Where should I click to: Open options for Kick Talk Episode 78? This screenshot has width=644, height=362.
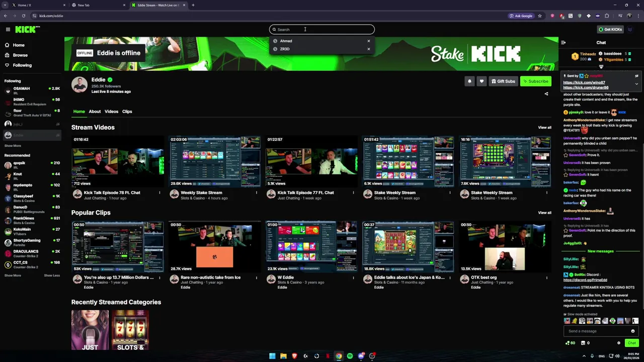click(x=159, y=193)
